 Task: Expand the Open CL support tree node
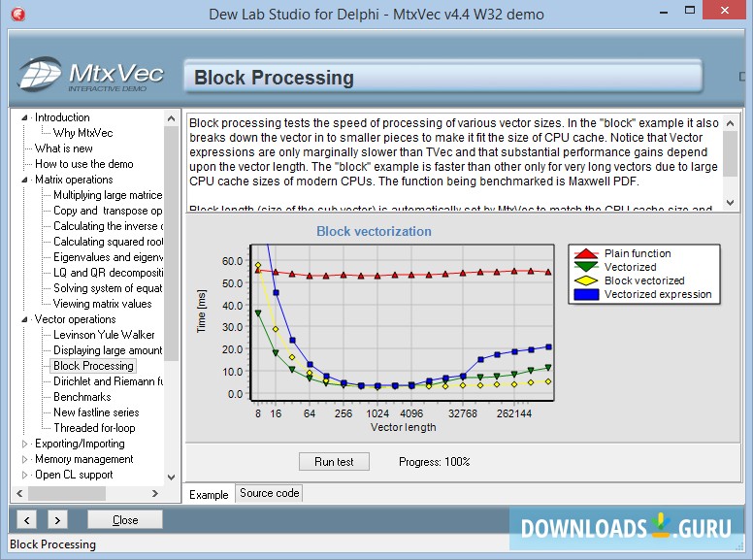(24, 475)
